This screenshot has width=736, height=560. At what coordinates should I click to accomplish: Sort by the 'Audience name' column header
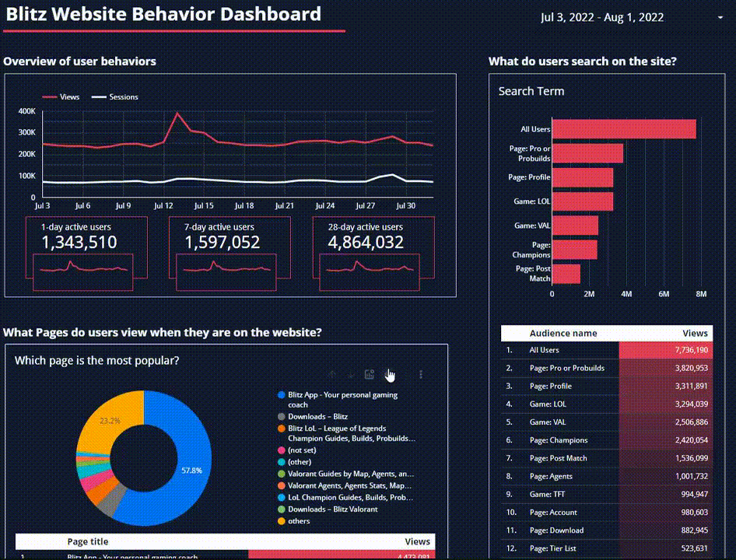click(x=563, y=333)
